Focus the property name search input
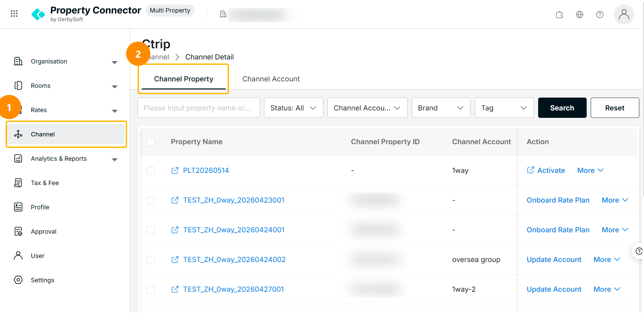The image size is (644, 313). point(199,108)
